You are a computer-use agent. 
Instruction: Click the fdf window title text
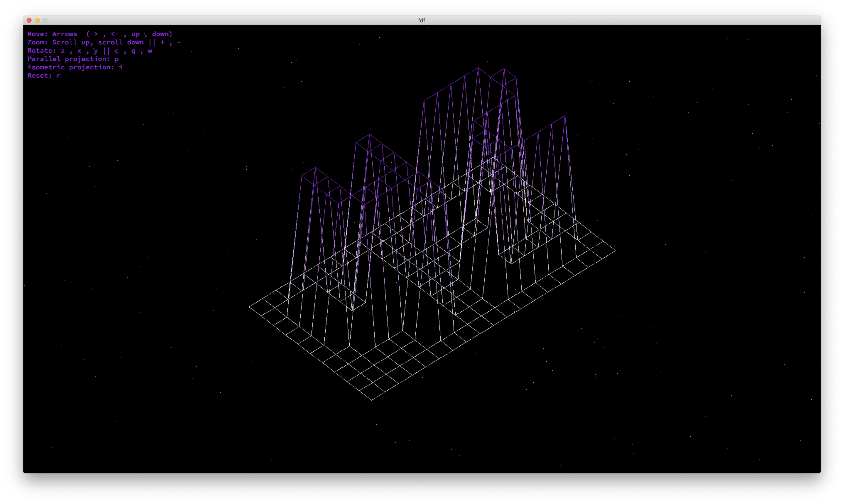(x=421, y=20)
